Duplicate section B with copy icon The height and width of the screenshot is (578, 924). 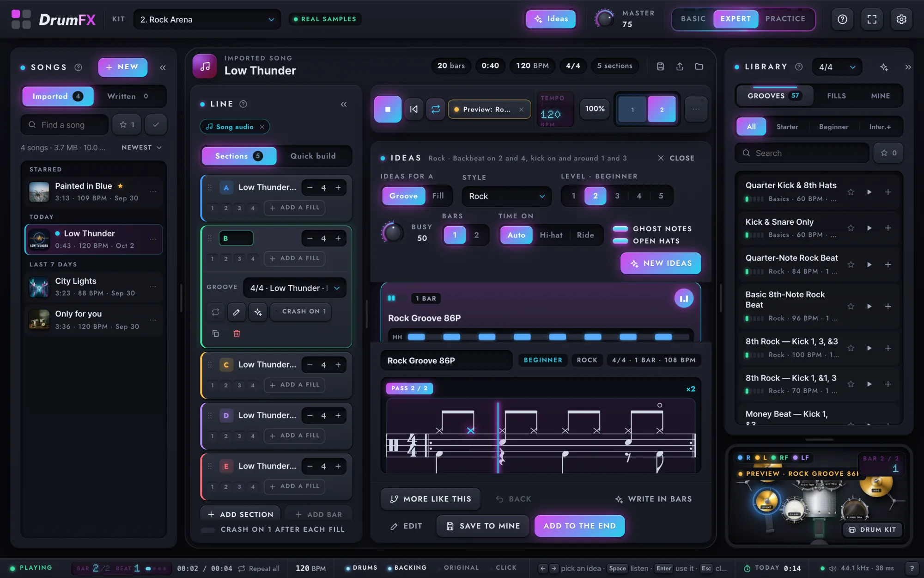click(x=215, y=333)
